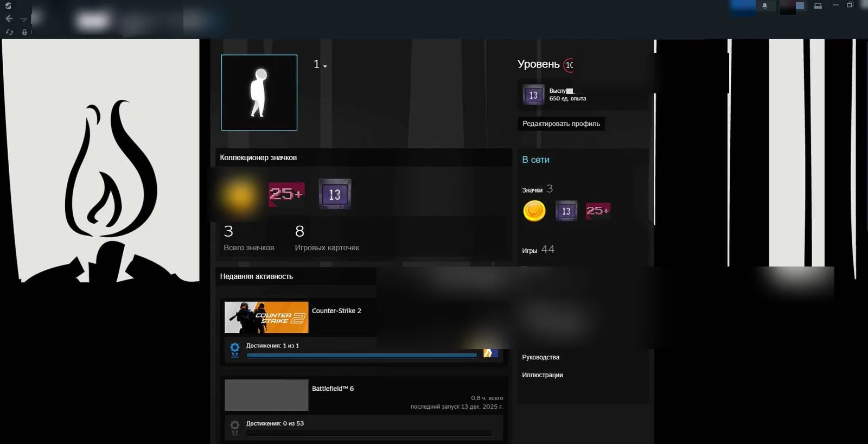The height and width of the screenshot is (444, 868).
Task: Open the Battlefield™ 6 title link
Action: [333, 389]
